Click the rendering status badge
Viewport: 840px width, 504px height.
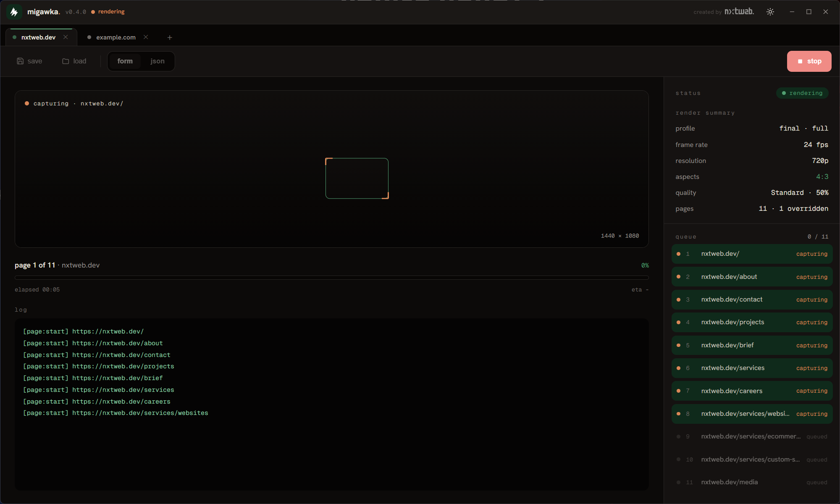click(802, 93)
